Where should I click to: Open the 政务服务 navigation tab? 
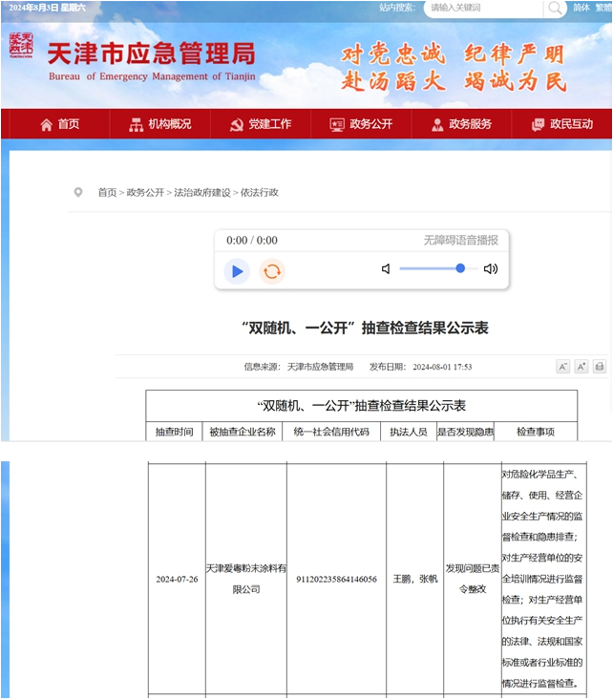pos(461,124)
